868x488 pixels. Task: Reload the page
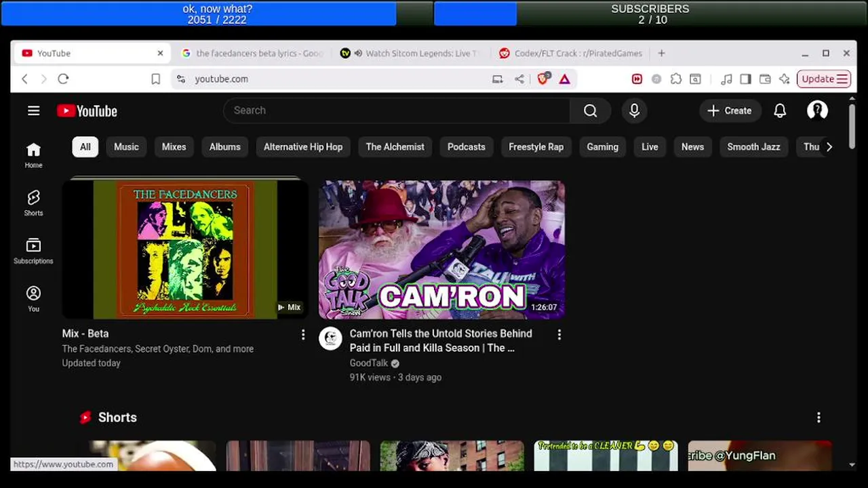(63, 79)
